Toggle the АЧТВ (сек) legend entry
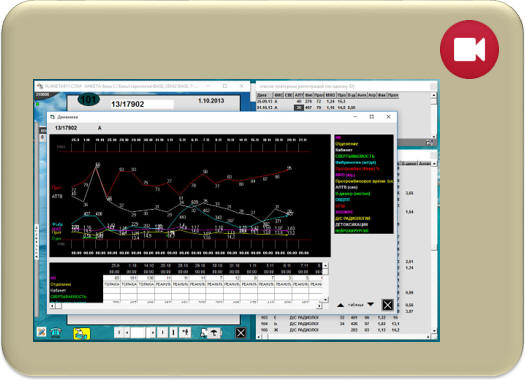 pos(346,187)
